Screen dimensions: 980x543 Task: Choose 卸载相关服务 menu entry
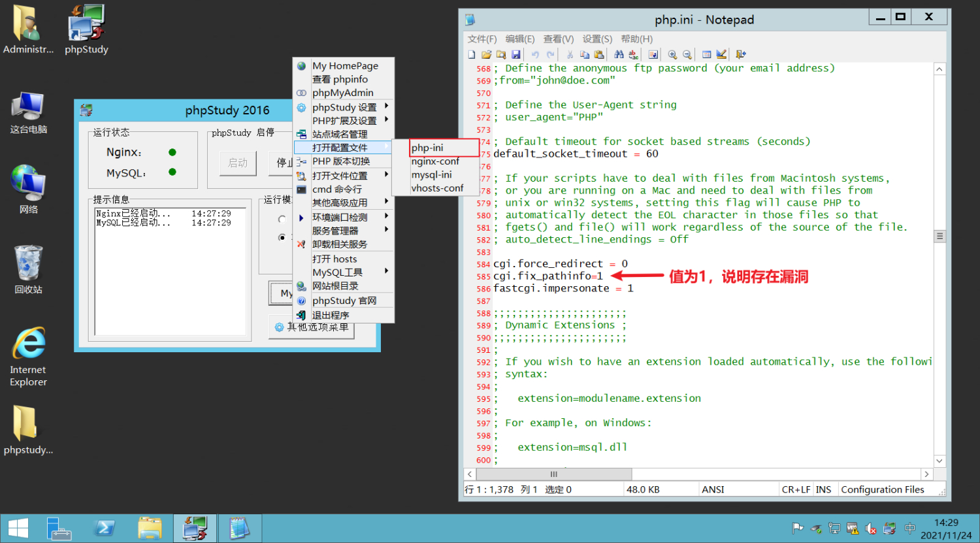(x=344, y=244)
